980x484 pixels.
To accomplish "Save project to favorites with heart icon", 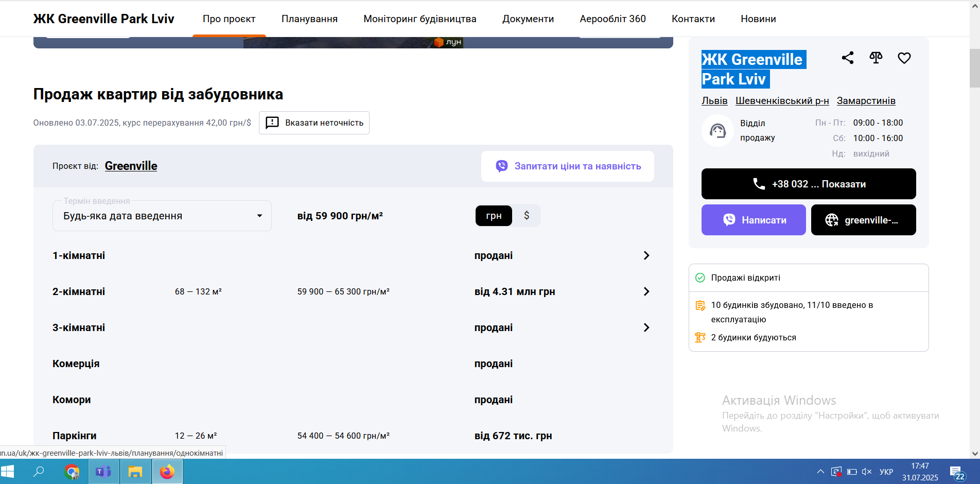I will [904, 58].
